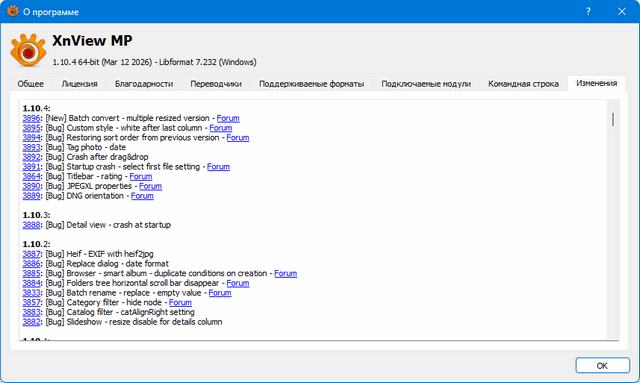This screenshot has width=640, height=383.
Task: Click the app icon in the title bar
Action: point(13,11)
